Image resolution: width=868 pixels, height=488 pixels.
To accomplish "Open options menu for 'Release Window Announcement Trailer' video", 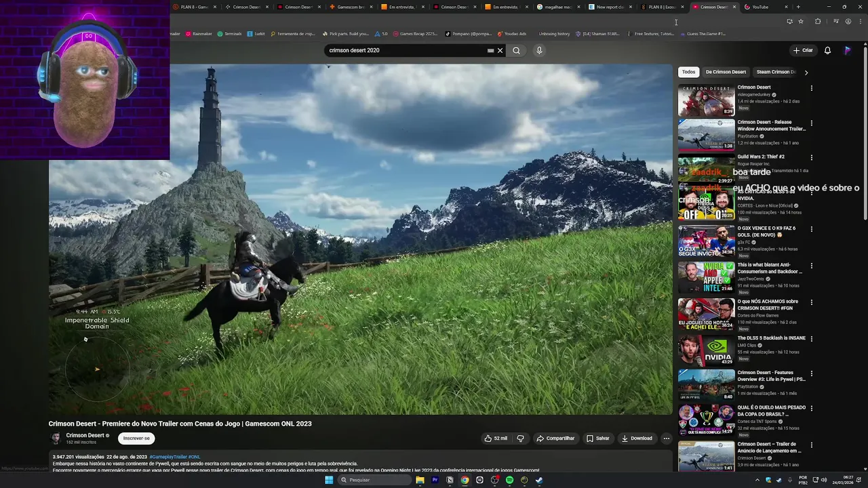I will [x=812, y=123].
